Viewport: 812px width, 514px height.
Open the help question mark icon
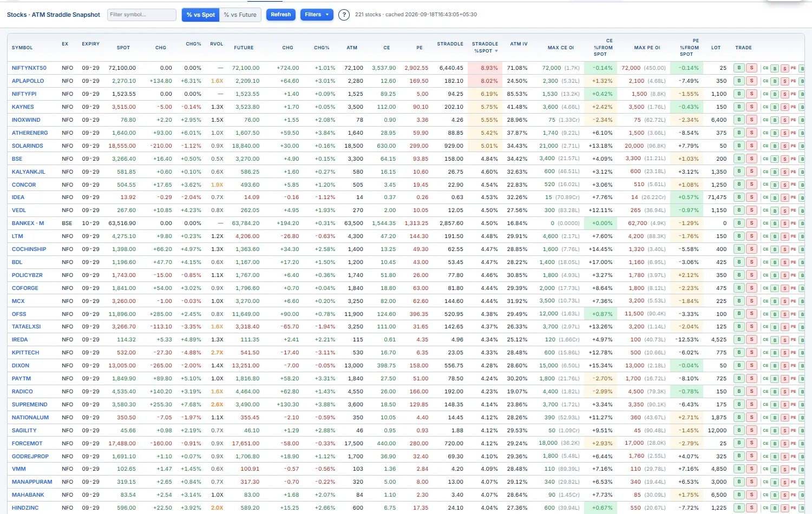point(344,15)
